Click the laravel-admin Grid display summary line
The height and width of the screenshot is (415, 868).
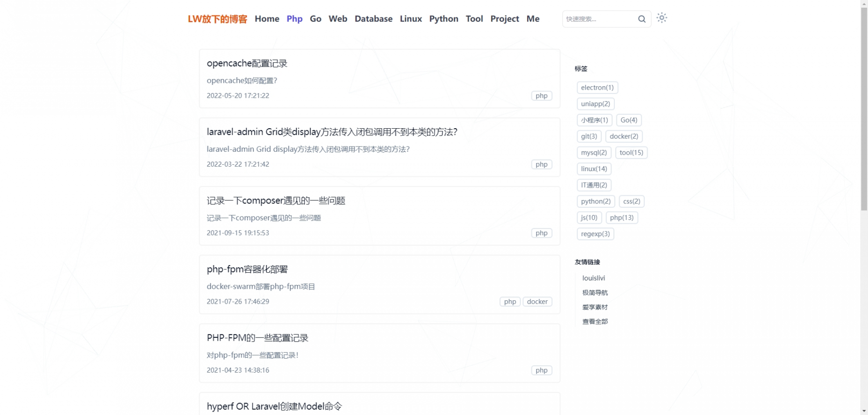[x=308, y=149]
